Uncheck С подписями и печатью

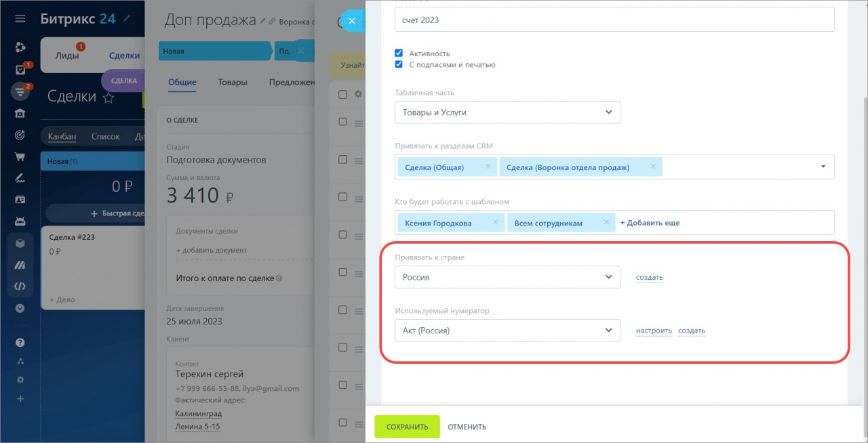click(x=399, y=64)
